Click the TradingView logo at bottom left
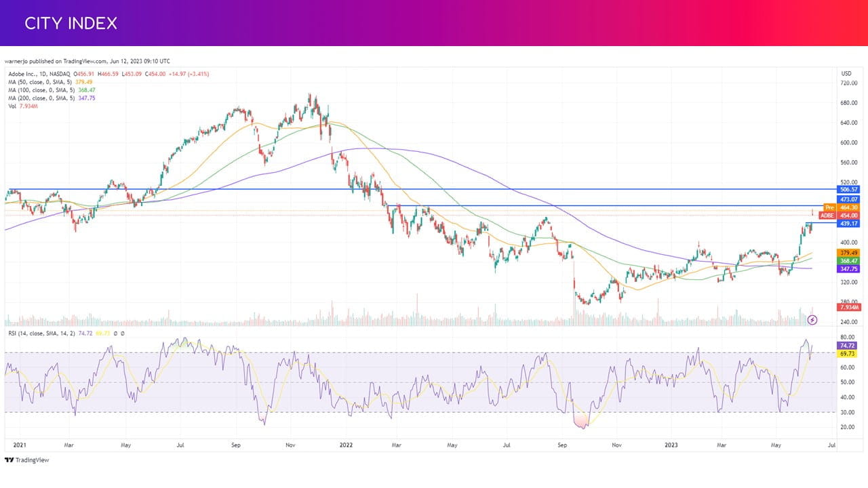 point(27,460)
